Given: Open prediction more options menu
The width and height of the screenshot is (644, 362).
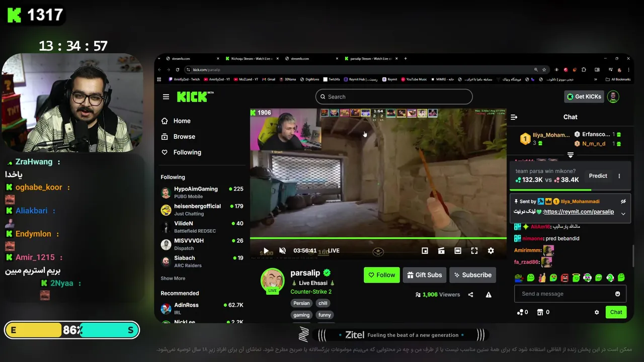Looking at the screenshot, I should click(619, 176).
